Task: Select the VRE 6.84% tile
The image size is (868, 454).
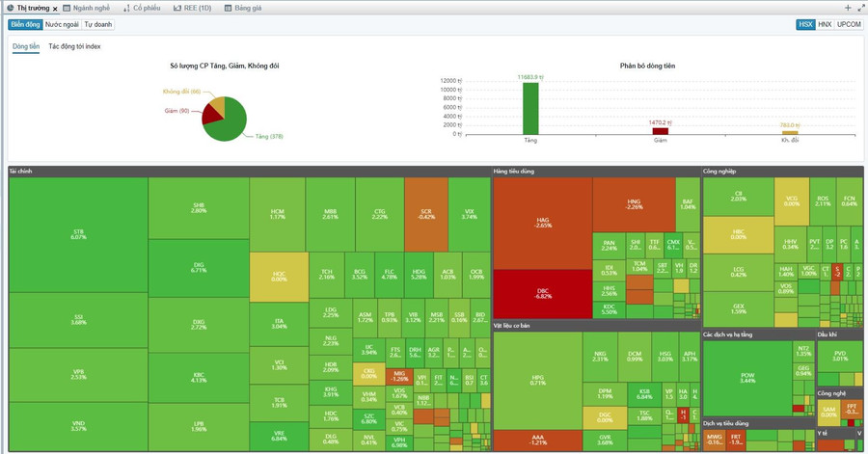Action: pos(279,437)
